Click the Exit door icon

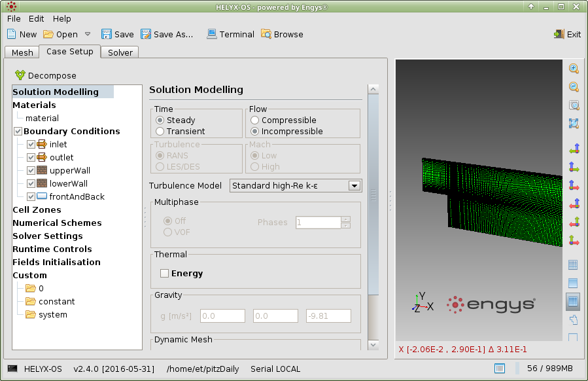click(559, 34)
